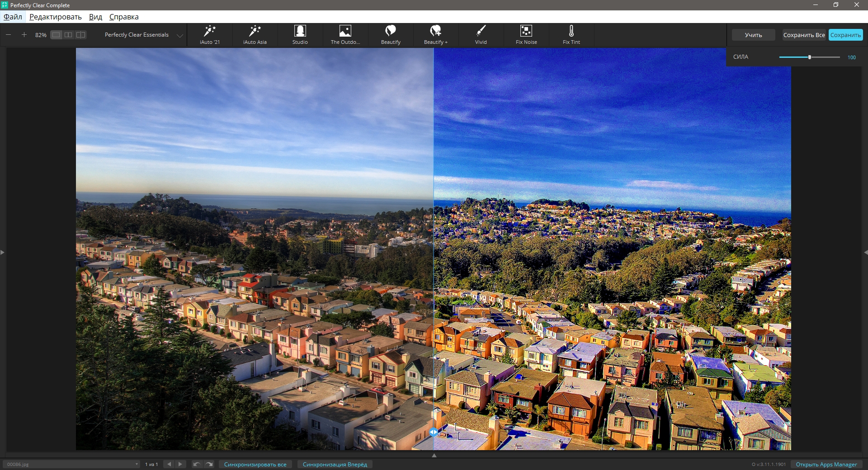Click the СИЛА strength slider
This screenshot has height=470, width=868.
809,57
